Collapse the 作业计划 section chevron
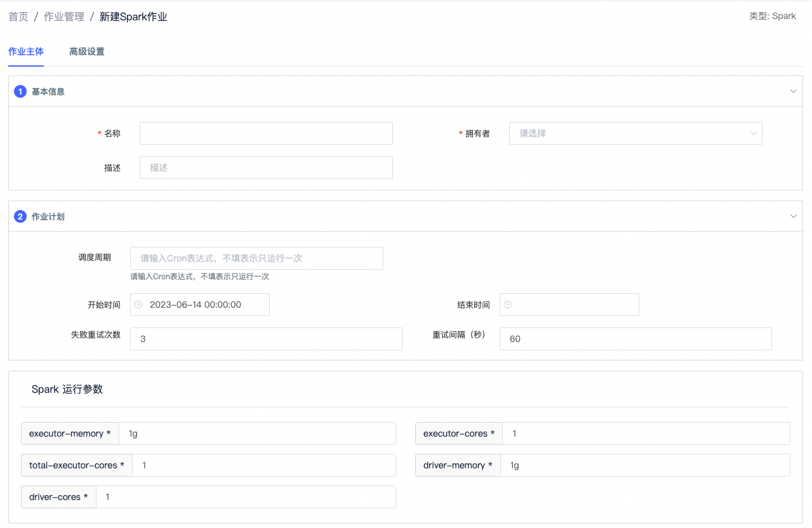 [x=793, y=216]
